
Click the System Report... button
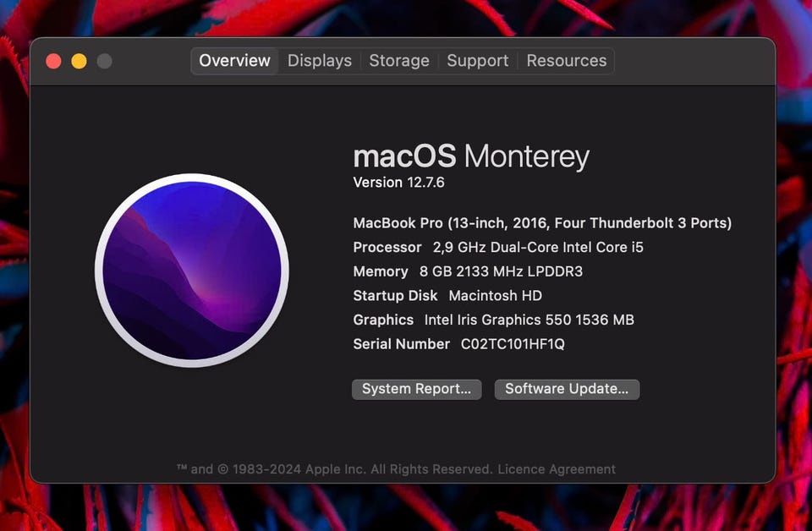(416, 389)
